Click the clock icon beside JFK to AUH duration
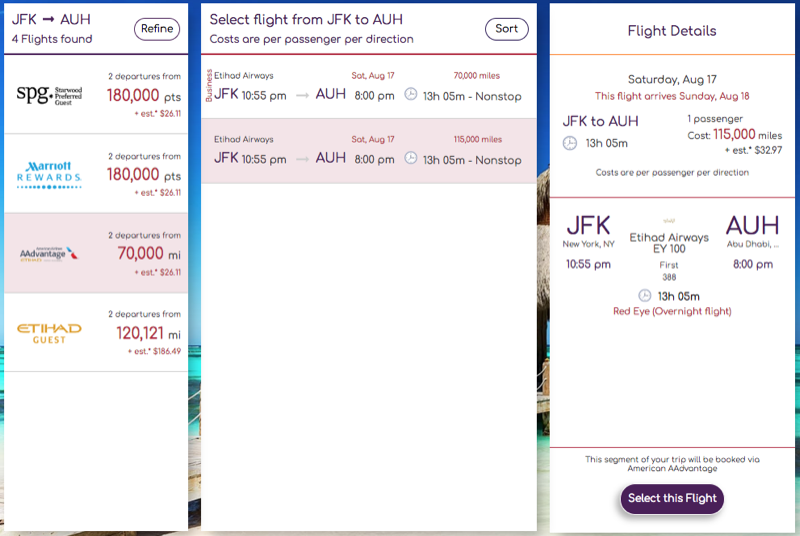This screenshot has width=800, height=536. point(570,143)
